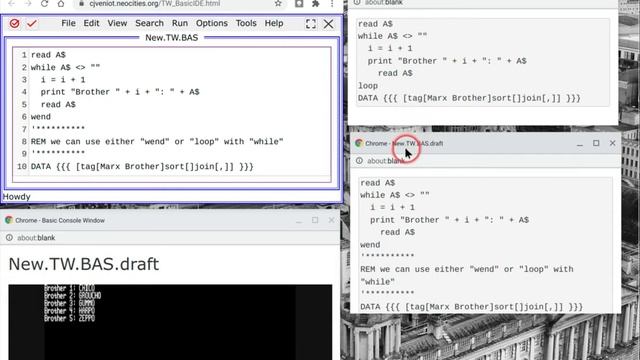
Task: Click the DATA line 10 in the editor
Action: click(x=142, y=167)
